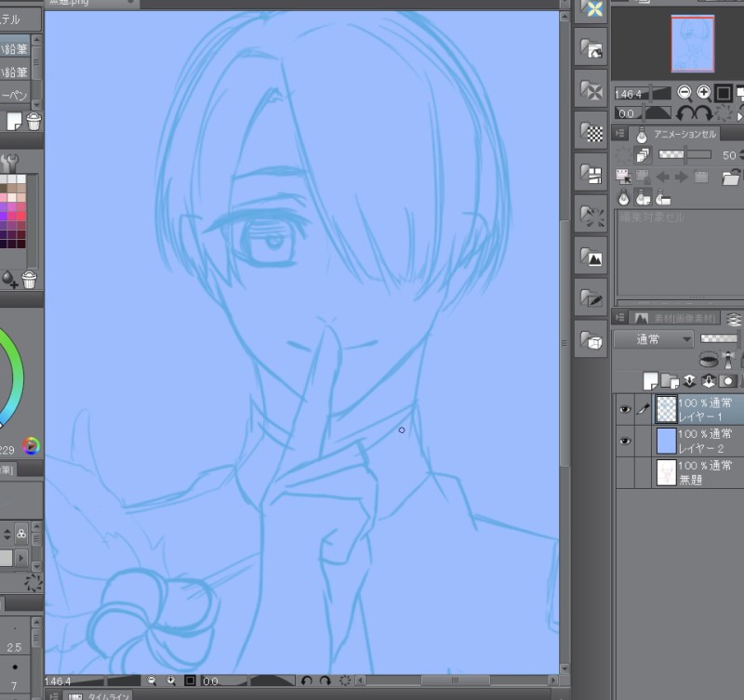
Task: Toggle third light bulb with frame icon
Action: (662, 197)
